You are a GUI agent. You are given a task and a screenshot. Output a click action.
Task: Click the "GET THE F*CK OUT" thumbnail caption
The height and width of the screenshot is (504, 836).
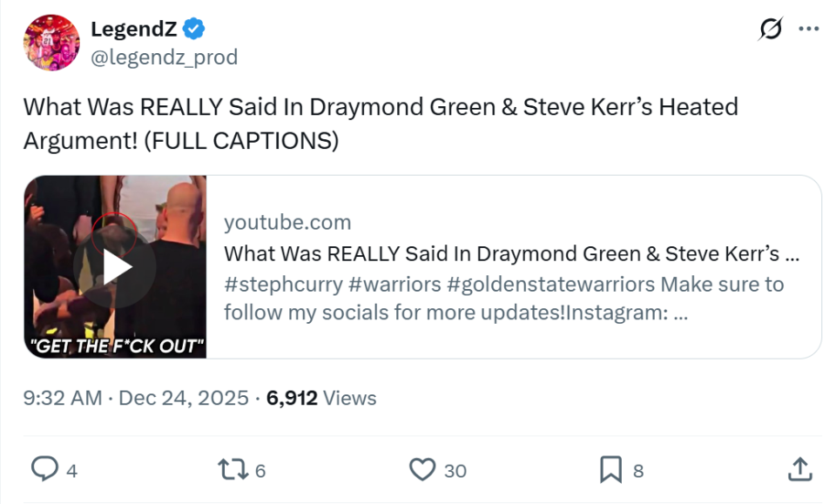[x=116, y=345]
